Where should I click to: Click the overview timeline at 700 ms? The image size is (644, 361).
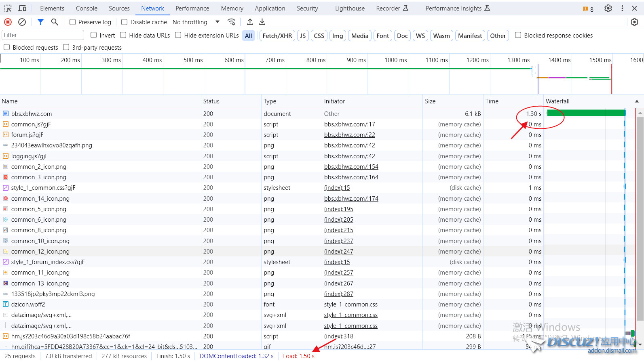(275, 60)
